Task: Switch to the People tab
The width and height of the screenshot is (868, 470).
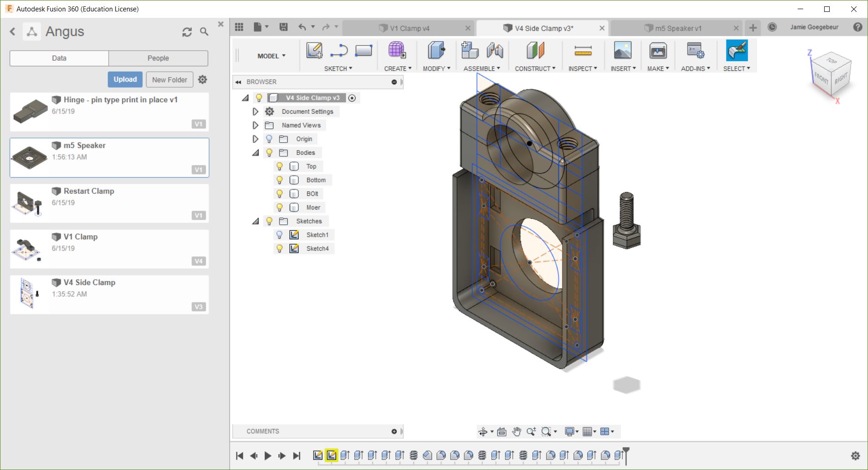Action: 158,58
